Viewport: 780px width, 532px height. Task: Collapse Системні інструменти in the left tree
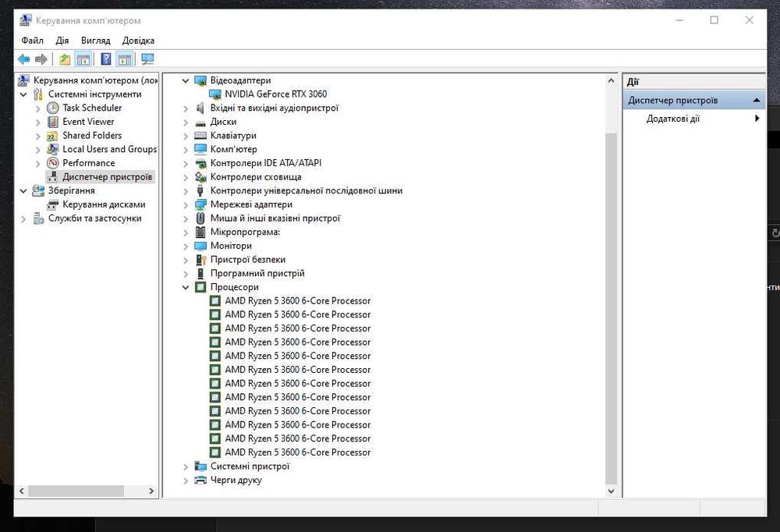pyautogui.click(x=23, y=94)
